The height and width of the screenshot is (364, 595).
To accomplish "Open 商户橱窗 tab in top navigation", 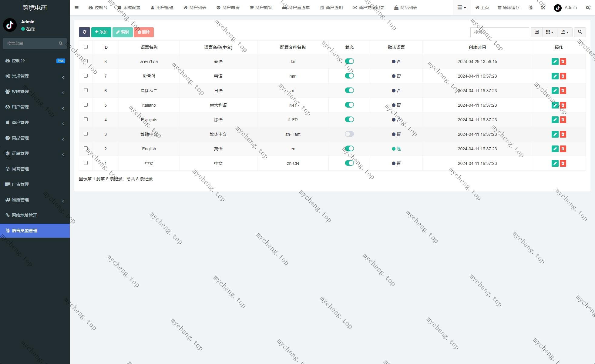I will point(261,8).
